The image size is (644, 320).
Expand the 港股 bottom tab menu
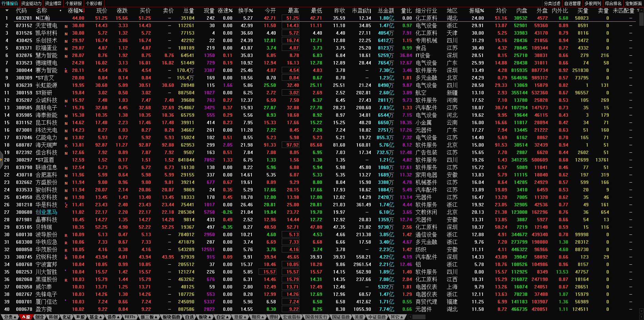coord(240,317)
